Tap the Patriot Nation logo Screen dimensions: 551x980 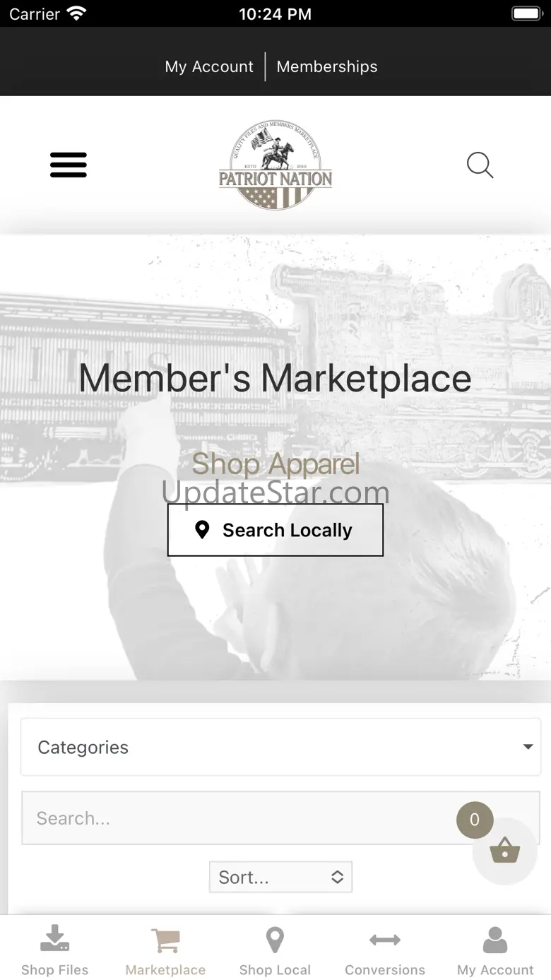[x=275, y=165]
